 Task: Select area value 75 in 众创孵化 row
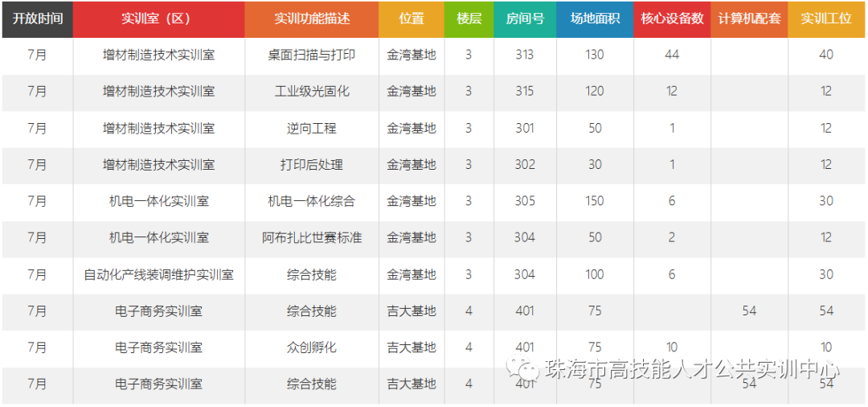pyautogui.click(x=595, y=347)
